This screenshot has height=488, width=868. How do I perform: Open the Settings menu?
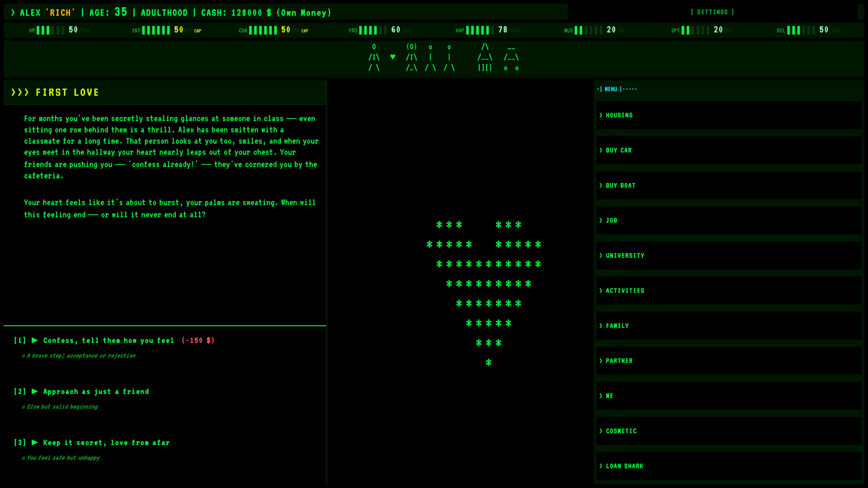point(712,12)
